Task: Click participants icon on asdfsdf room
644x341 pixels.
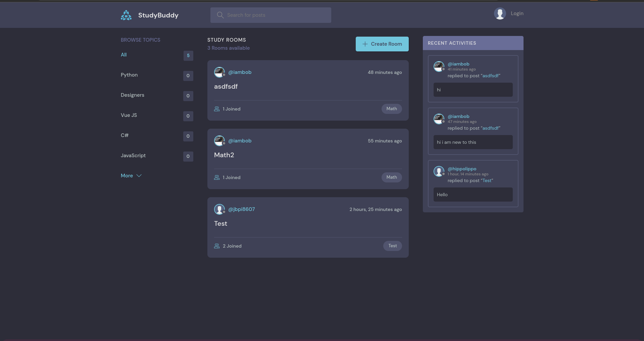Action: pyautogui.click(x=217, y=109)
